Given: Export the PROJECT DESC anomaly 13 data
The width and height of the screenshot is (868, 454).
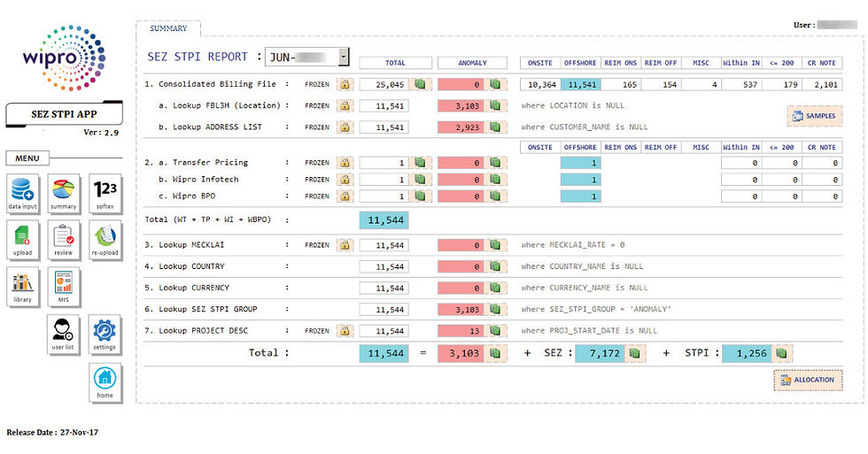Looking at the screenshot, I should [x=495, y=331].
